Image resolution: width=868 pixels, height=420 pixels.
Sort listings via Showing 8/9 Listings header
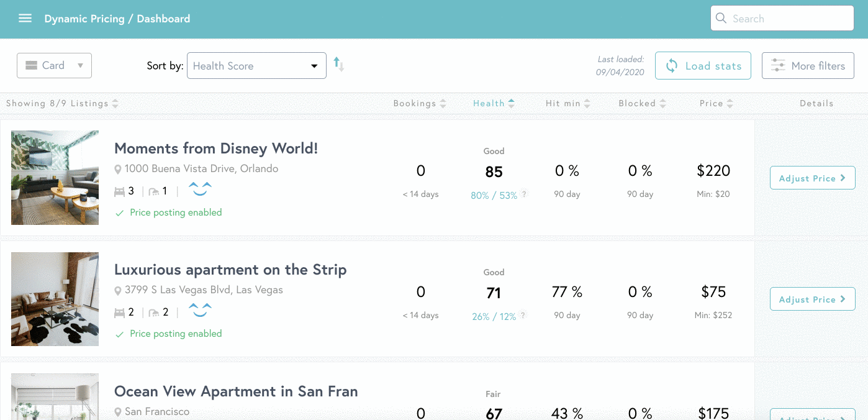(62, 104)
